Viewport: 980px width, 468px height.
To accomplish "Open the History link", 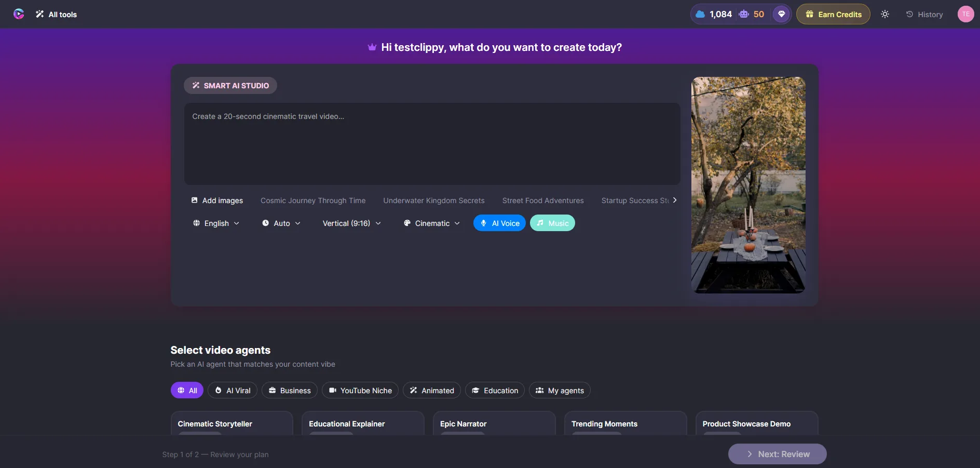I will 924,15.
